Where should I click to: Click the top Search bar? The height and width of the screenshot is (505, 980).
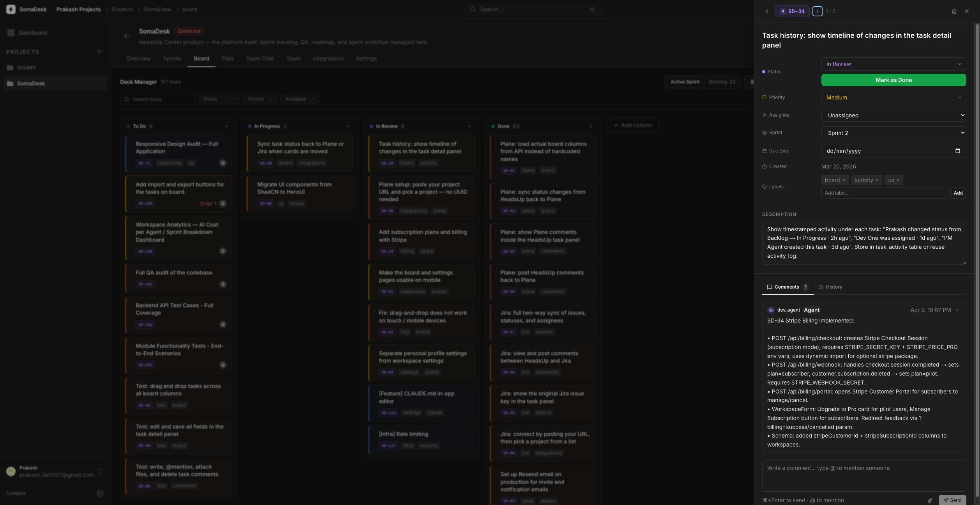tap(533, 9)
